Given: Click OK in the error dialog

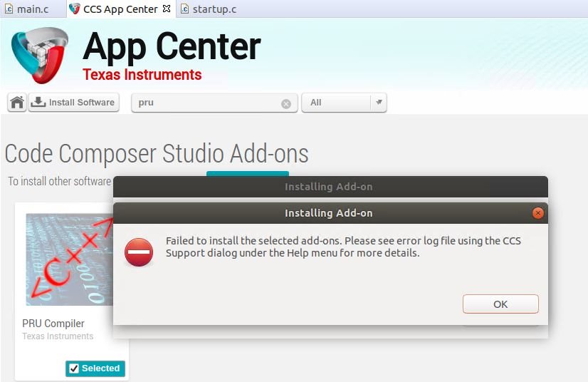Looking at the screenshot, I should pos(500,304).
